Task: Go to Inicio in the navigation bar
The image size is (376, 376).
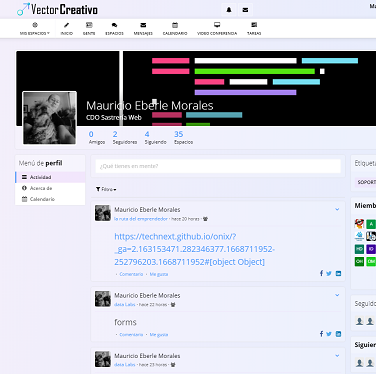Action: click(x=67, y=29)
